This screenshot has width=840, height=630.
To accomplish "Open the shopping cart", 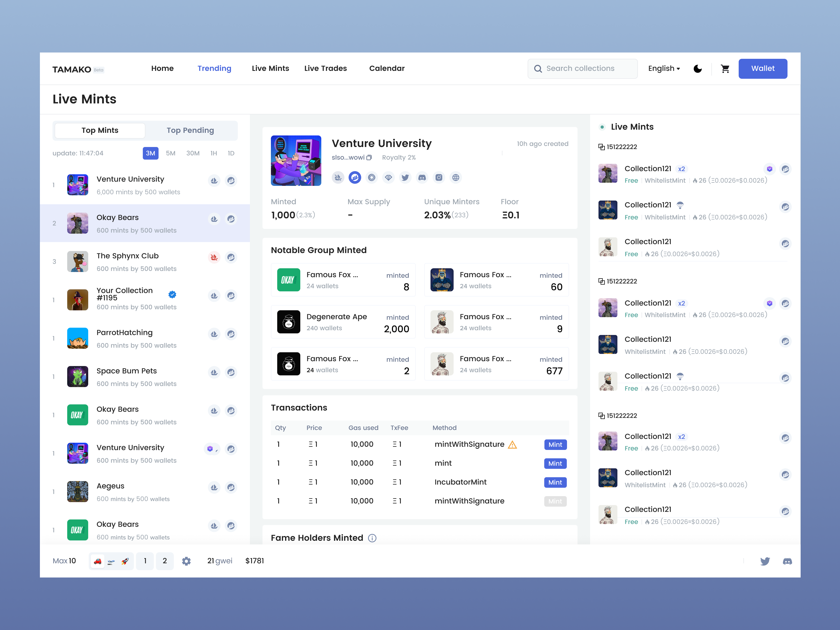I will coord(725,68).
